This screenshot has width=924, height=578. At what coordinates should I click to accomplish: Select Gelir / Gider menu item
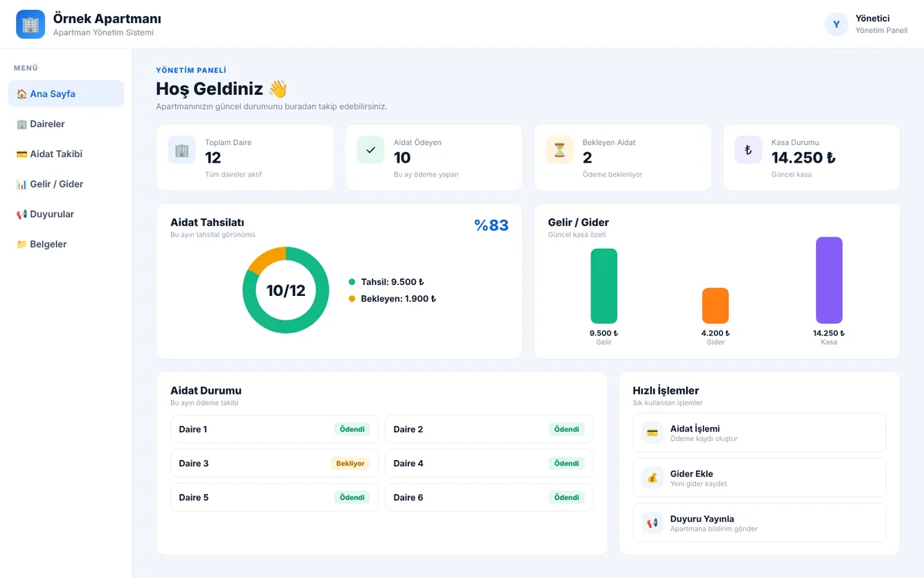click(66, 184)
